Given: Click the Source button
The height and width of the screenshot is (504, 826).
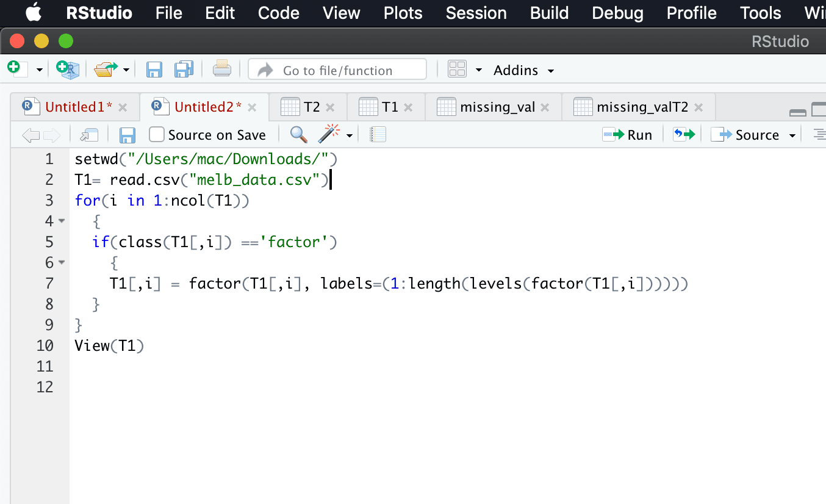Looking at the screenshot, I should tap(745, 135).
